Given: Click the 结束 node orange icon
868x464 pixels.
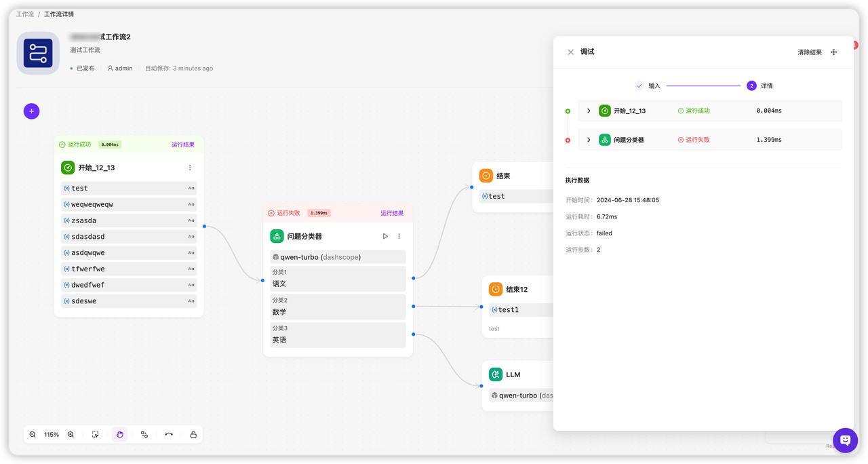Looking at the screenshot, I should click(x=486, y=176).
